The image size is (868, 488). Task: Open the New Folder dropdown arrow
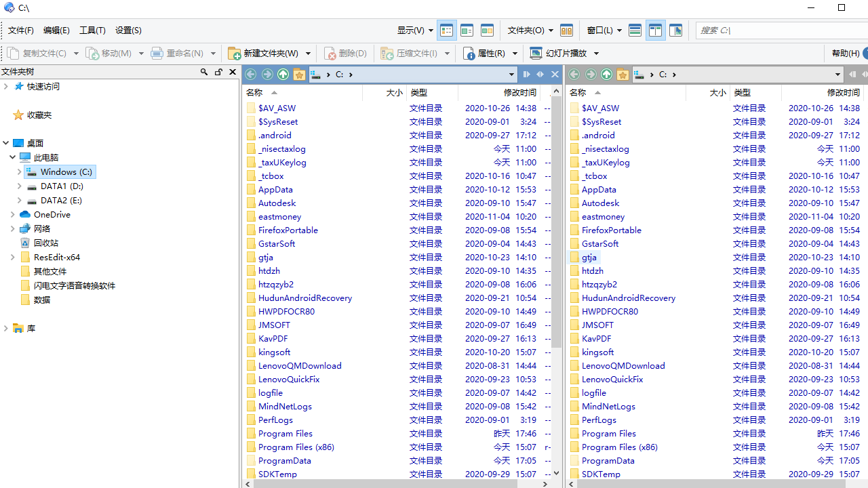tap(308, 54)
